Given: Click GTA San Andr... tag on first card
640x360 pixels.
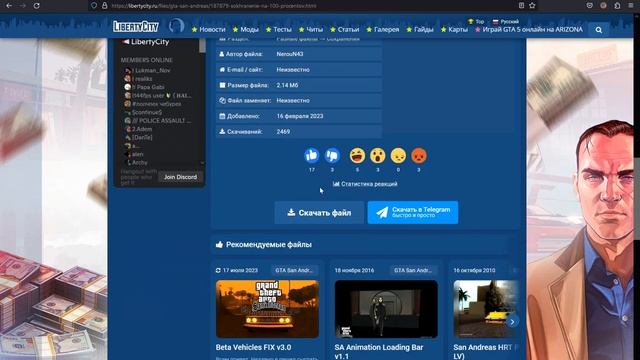Looking at the screenshot, I should point(294,270).
